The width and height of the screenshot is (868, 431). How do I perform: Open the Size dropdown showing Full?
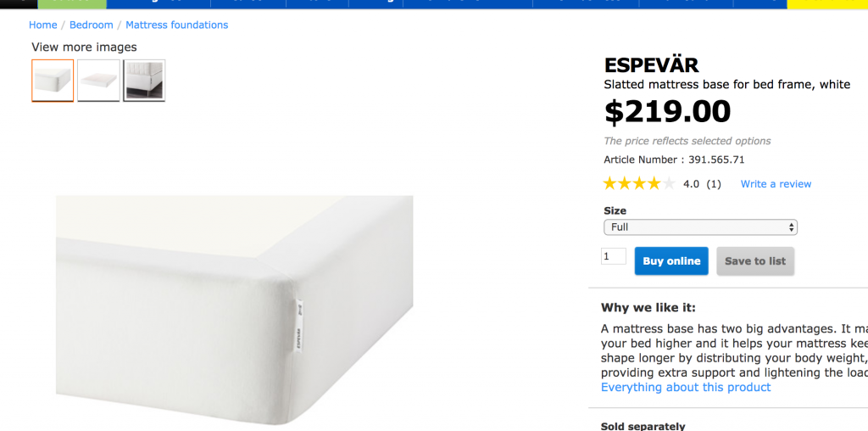(699, 227)
